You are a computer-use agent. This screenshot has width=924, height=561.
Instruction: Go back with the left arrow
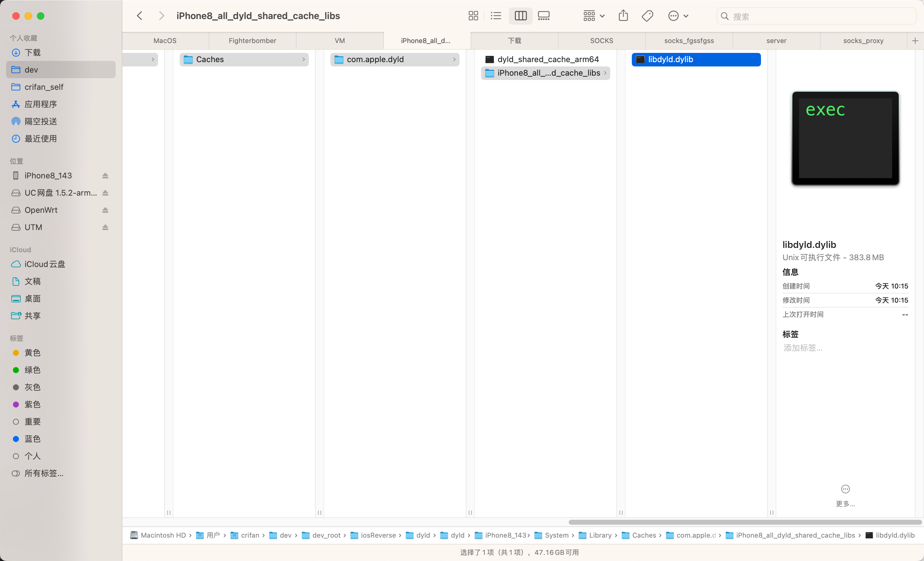tap(140, 16)
